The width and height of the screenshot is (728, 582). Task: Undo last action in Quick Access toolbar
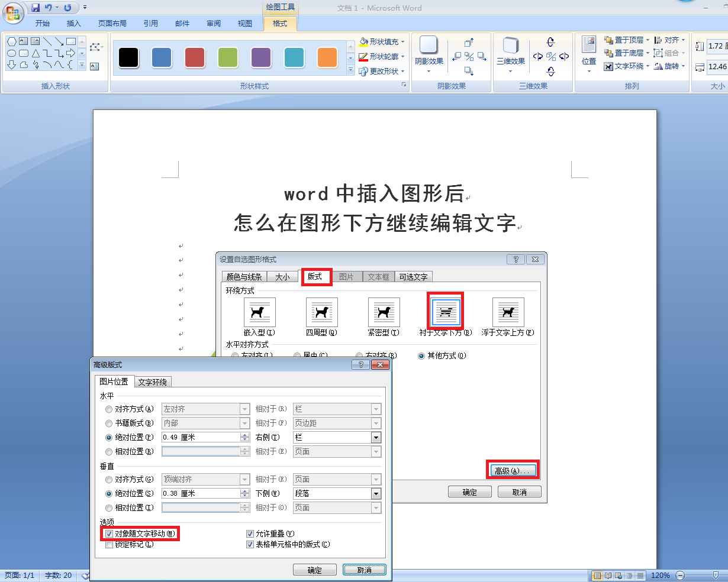(49, 8)
